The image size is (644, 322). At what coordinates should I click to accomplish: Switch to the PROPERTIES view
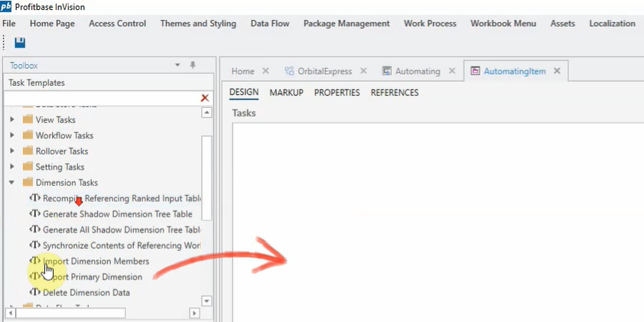tap(337, 93)
